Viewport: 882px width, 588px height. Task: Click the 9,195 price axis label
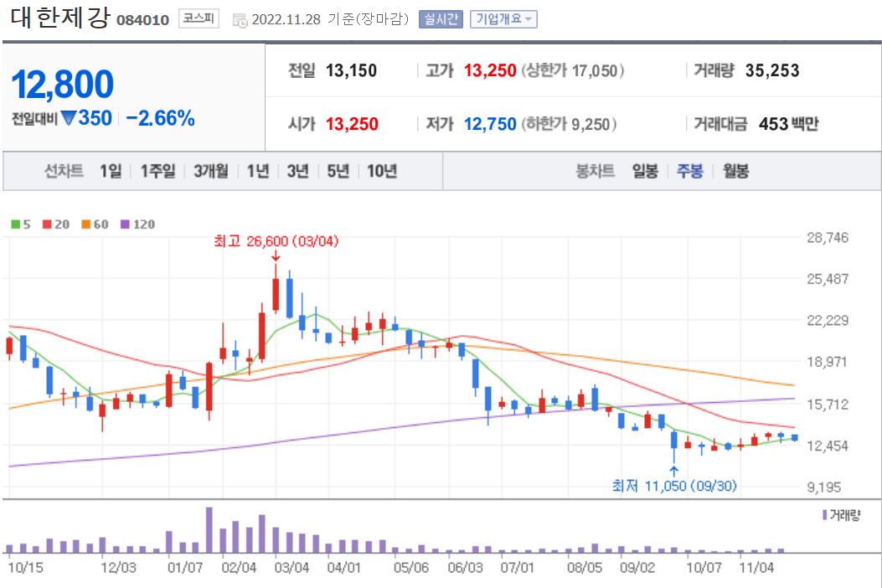(x=824, y=487)
